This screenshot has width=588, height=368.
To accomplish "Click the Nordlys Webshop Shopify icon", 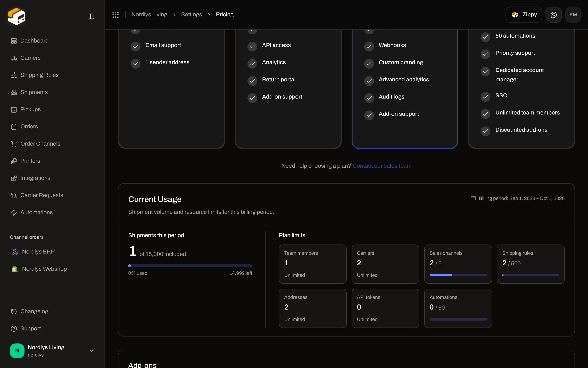I will pos(14,269).
